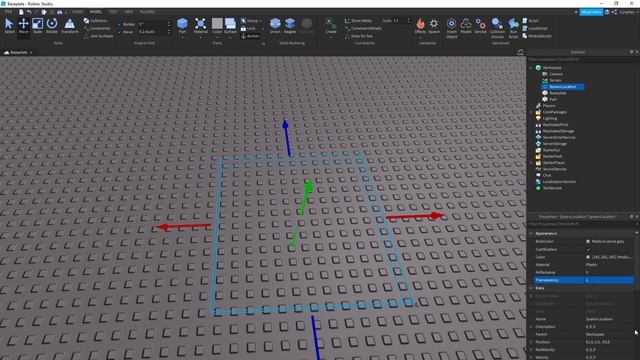The height and width of the screenshot is (360, 640).
Task: Expand the Position property row
Action: point(531,342)
